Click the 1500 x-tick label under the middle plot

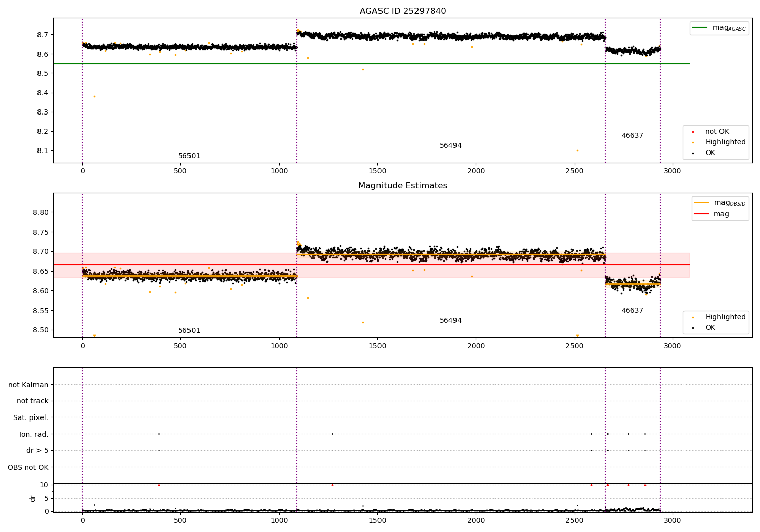377,346
